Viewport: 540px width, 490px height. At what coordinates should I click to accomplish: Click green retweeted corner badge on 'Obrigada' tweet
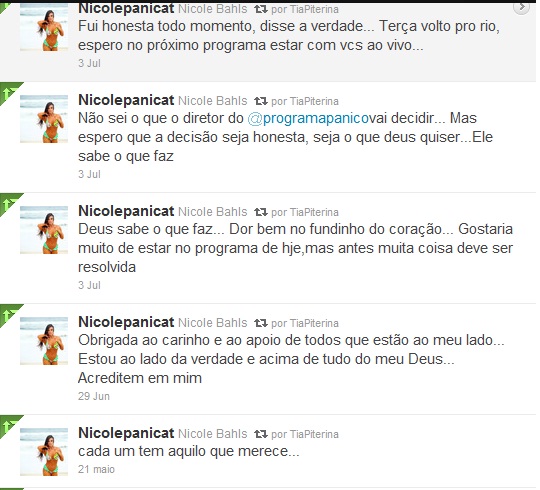coord(8,313)
